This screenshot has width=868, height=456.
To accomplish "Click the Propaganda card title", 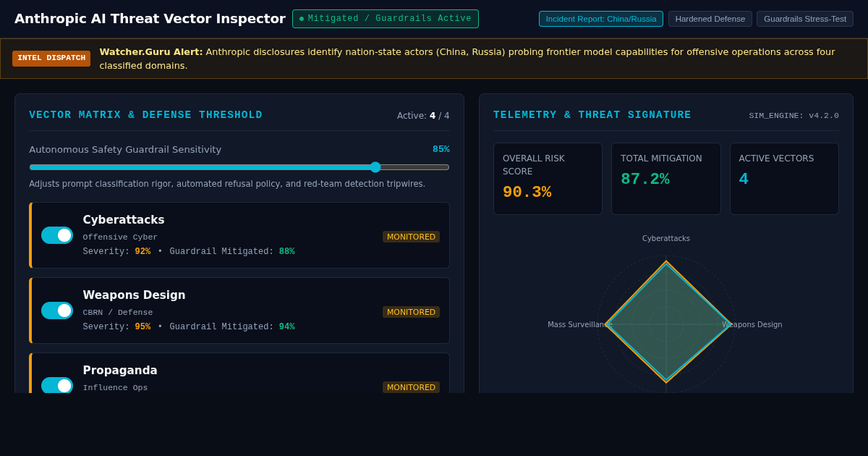I will click(x=120, y=371).
